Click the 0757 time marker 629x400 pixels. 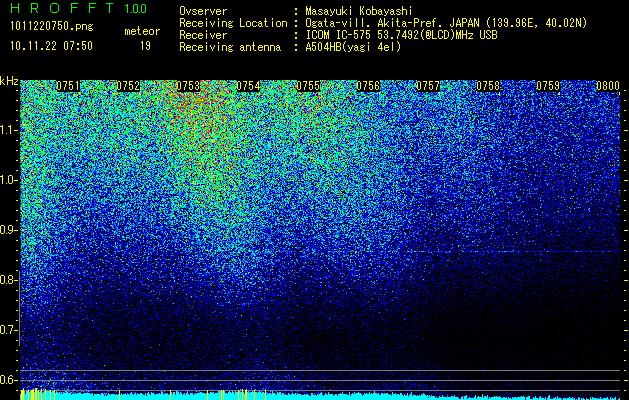coord(428,86)
